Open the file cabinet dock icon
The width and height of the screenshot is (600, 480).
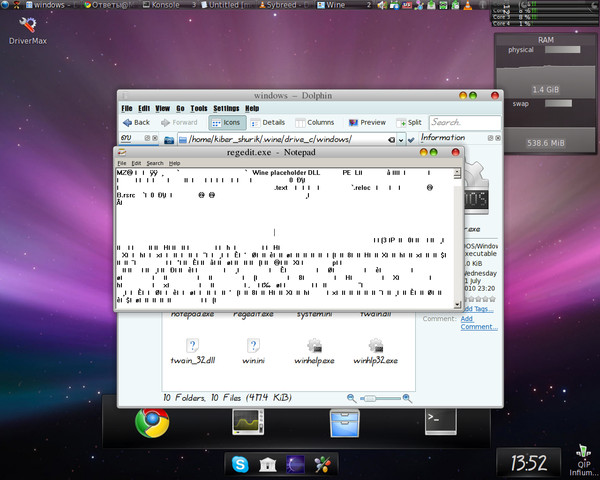tap(344, 423)
